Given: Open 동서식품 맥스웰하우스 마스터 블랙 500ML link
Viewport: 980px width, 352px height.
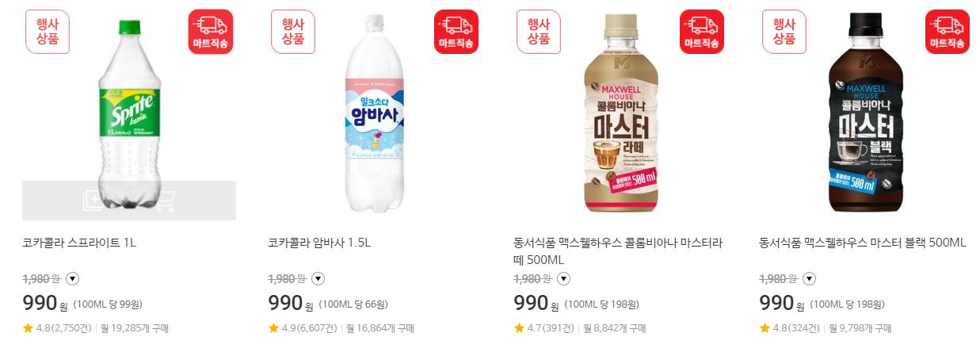Looking at the screenshot, I should (863, 243).
